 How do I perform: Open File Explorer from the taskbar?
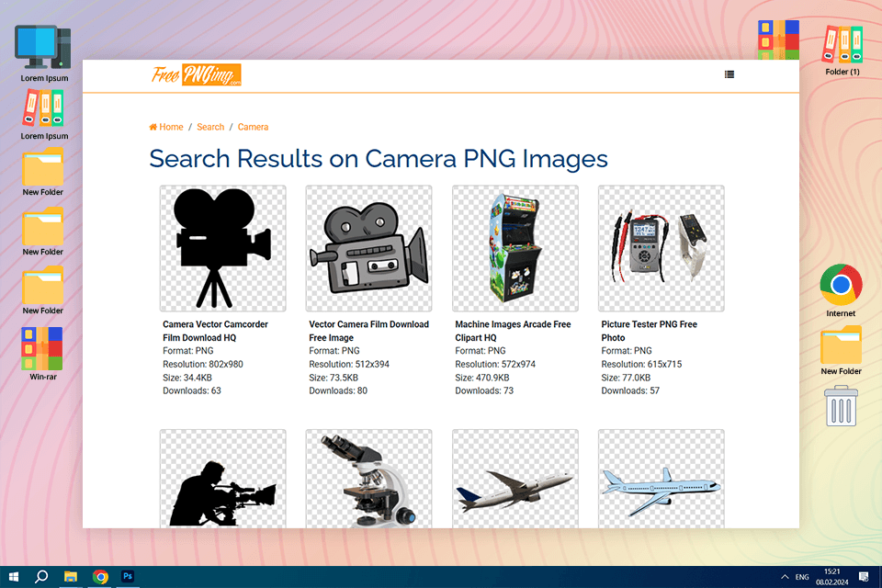coord(71,577)
